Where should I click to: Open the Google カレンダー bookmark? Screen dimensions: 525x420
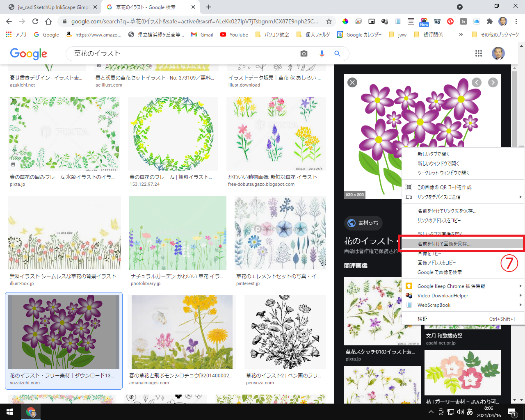[x=359, y=34]
